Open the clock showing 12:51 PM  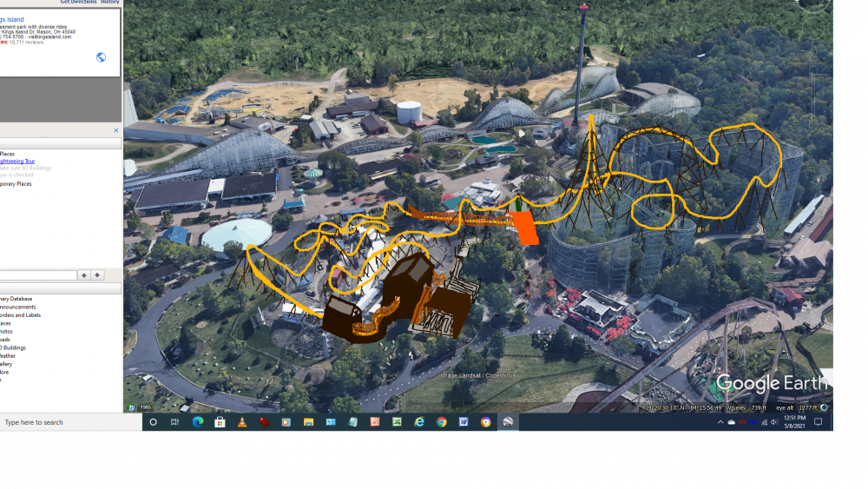click(x=794, y=422)
